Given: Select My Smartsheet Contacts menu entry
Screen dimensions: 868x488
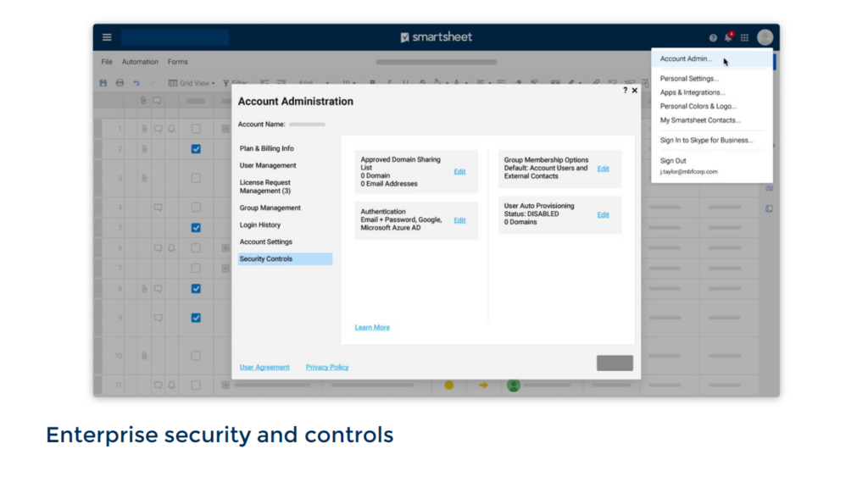Looking at the screenshot, I should [x=699, y=120].
